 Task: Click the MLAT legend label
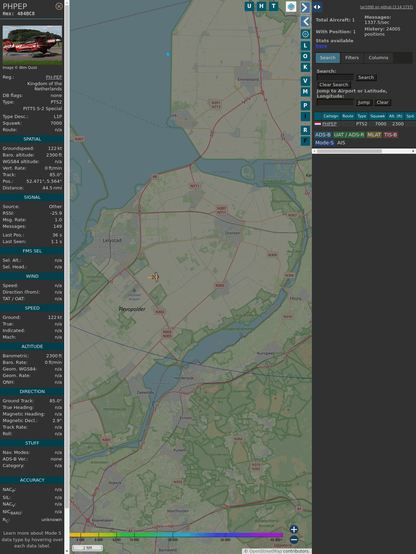pos(374,135)
